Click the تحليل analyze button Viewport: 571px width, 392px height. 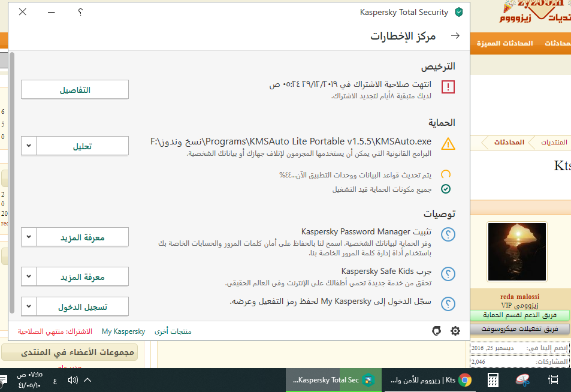coord(82,146)
